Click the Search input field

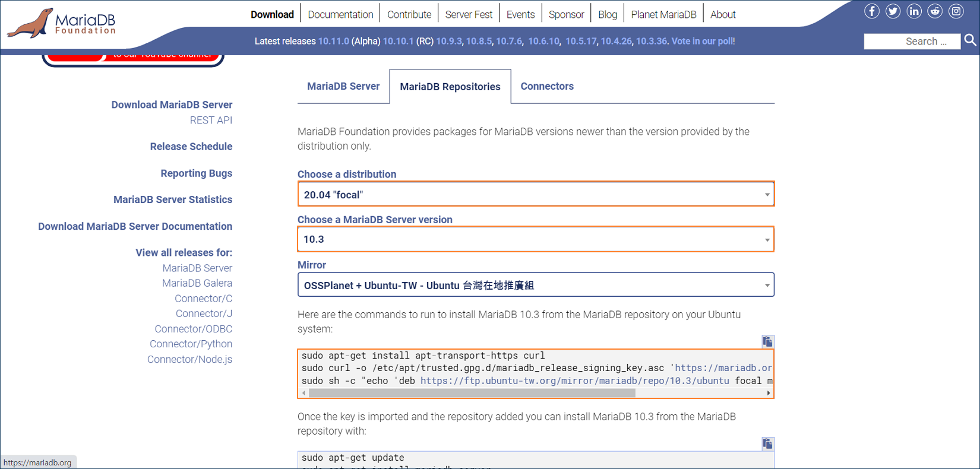911,41
